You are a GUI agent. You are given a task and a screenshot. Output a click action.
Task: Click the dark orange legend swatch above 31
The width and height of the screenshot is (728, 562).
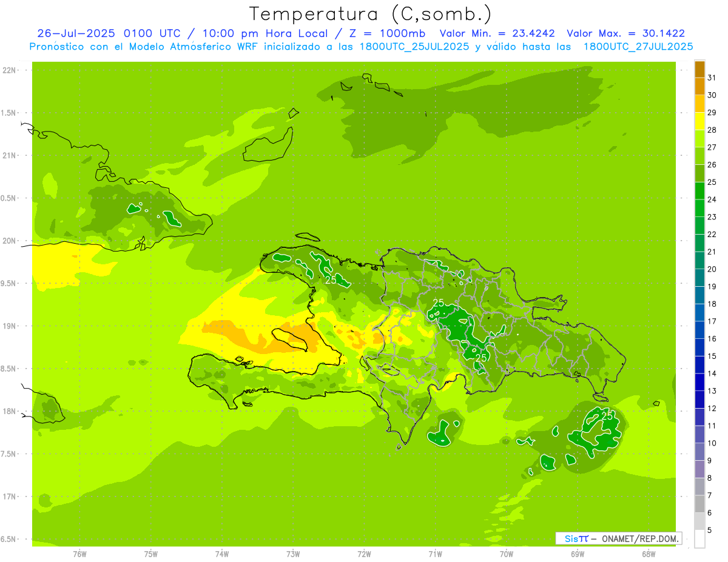pyautogui.click(x=699, y=69)
